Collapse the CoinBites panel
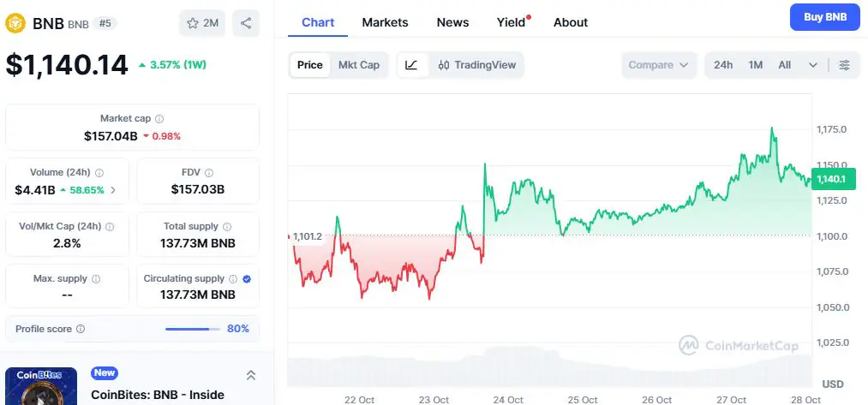868x405 pixels. (251, 375)
